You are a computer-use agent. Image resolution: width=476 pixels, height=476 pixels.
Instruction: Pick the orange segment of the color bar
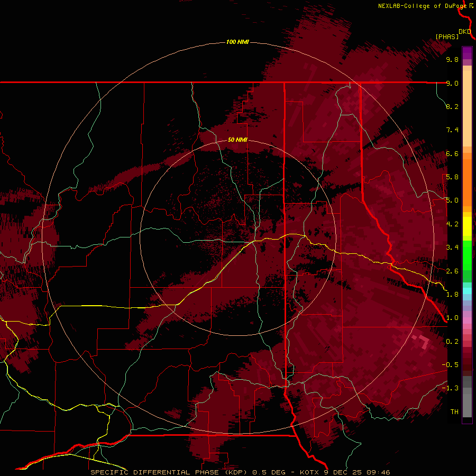point(467,182)
